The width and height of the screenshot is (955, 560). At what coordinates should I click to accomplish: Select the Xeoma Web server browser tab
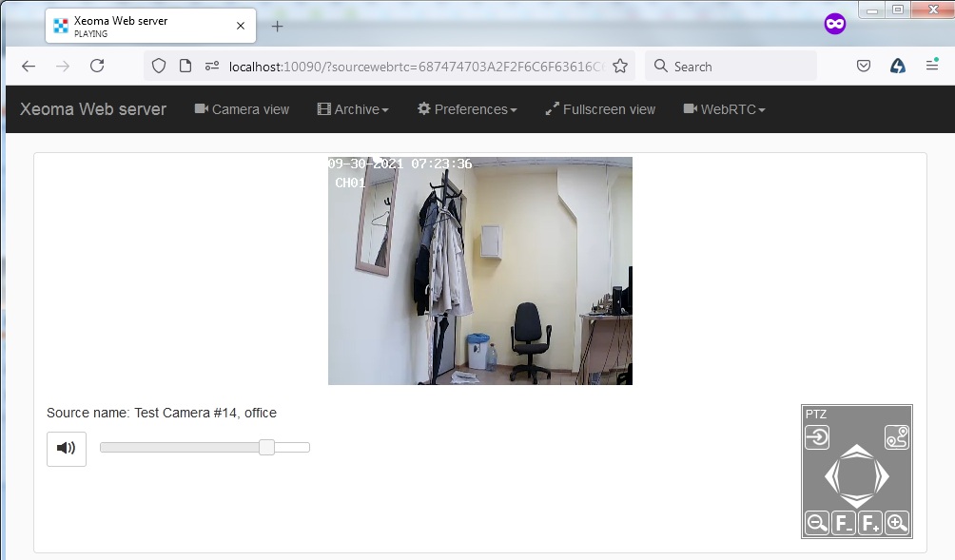tap(150, 27)
